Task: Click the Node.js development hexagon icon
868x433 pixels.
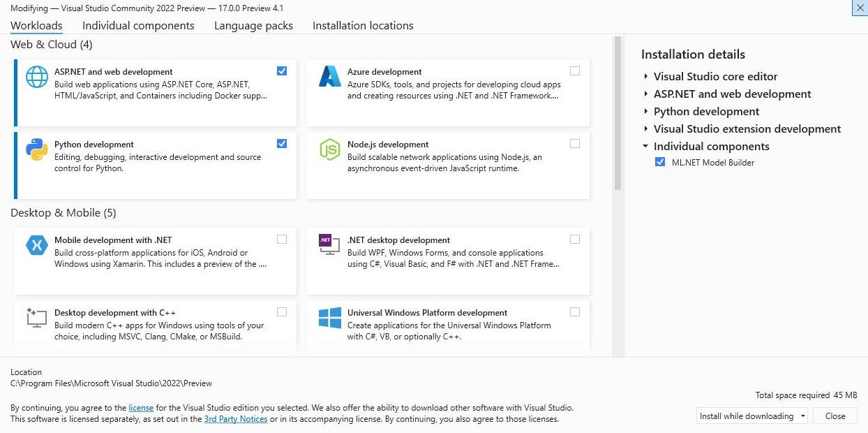Action: (x=329, y=150)
